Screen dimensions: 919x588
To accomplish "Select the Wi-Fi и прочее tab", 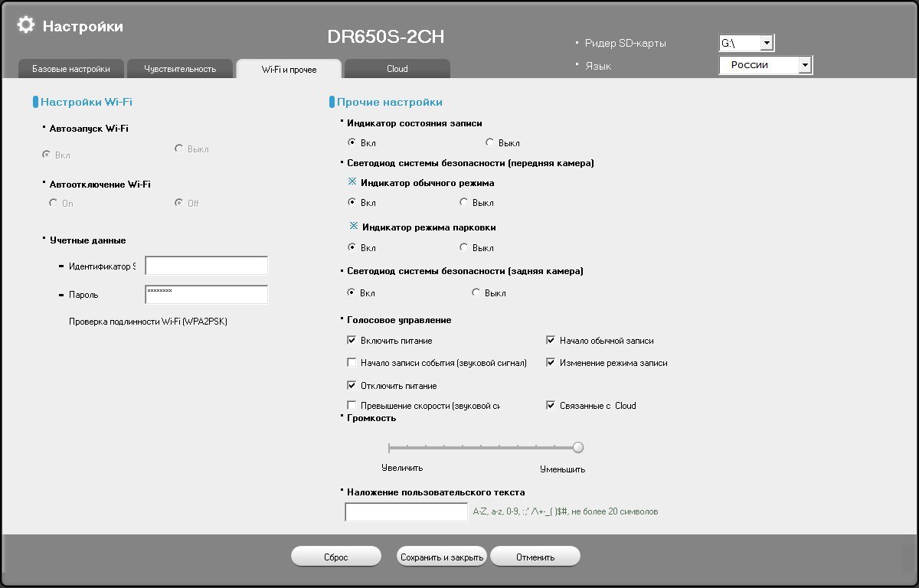I will tap(289, 69).
